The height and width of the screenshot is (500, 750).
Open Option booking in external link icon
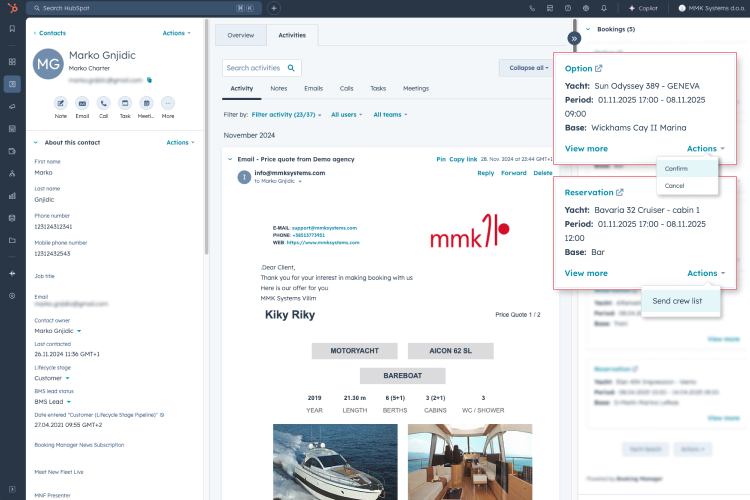598,68
